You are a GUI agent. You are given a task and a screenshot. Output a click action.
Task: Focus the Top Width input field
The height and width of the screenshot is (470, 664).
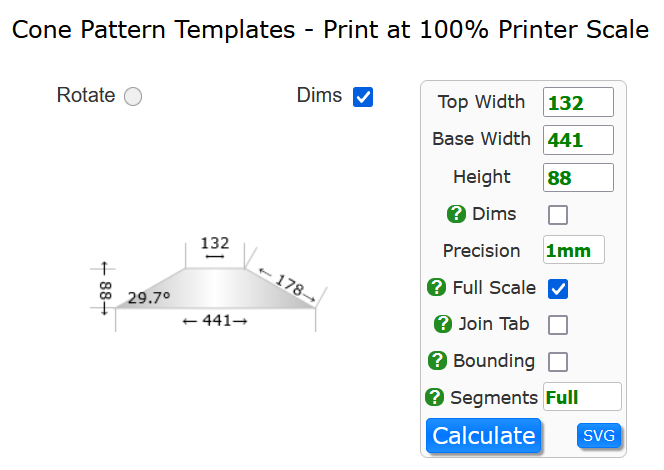point(578,102)
